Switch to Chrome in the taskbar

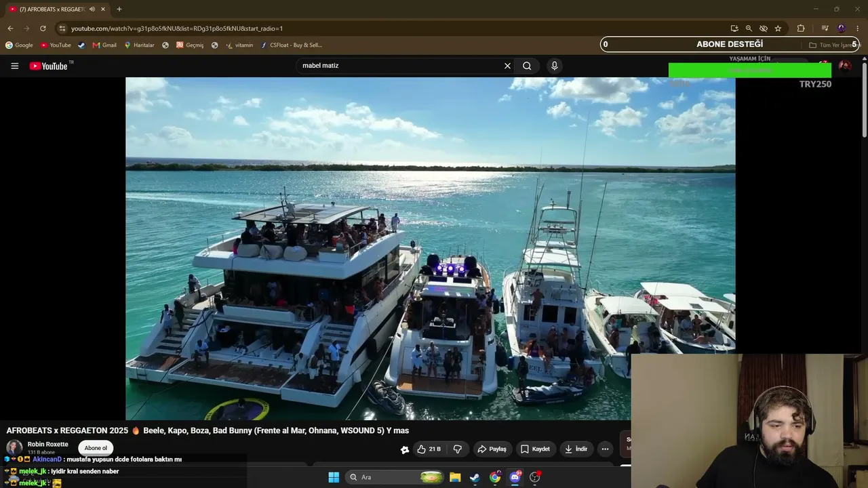495,477
